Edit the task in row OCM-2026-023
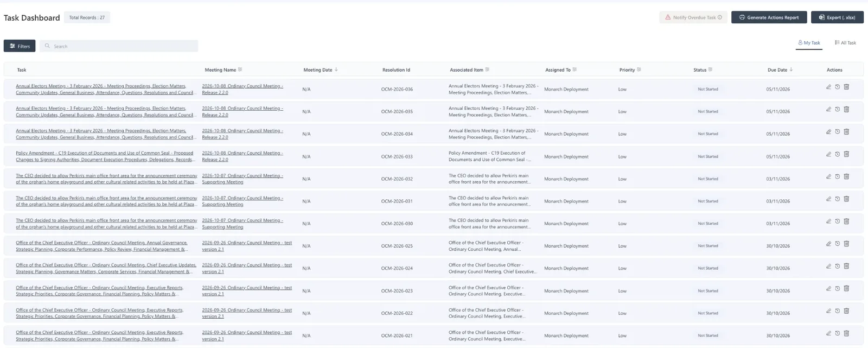The image size is (868, 348). (x=828, y=288)
